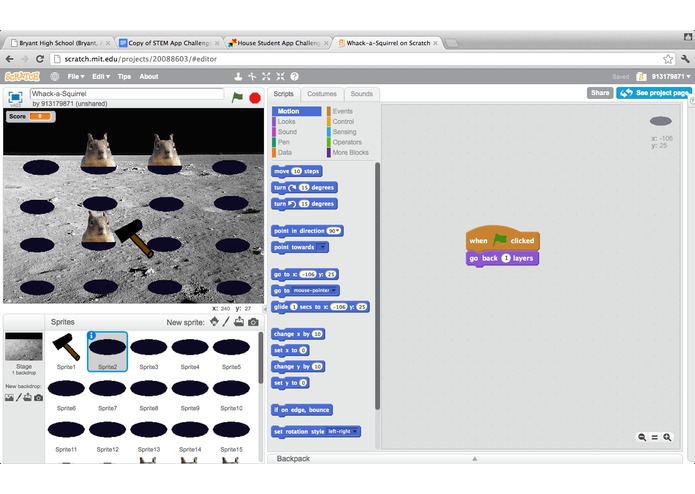The height and width of the screenshot is (494, 695).
Task: Select the Shrink sprite tool icon
Action: click(280, 77)
